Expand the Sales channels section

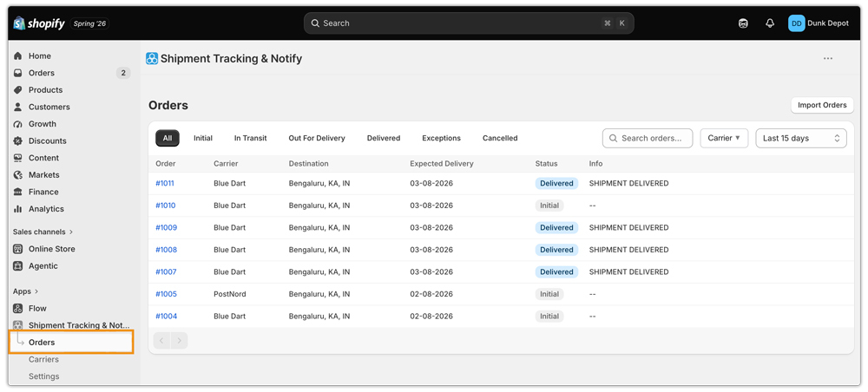(43, 232)
